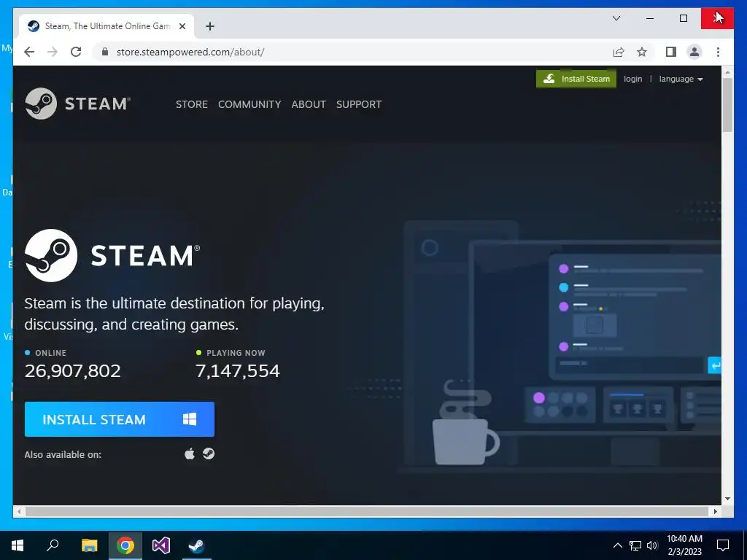This screenshot has height=560, width=747.
Task: Open the ABOUT menu item
Action: (x=309, y=104)
